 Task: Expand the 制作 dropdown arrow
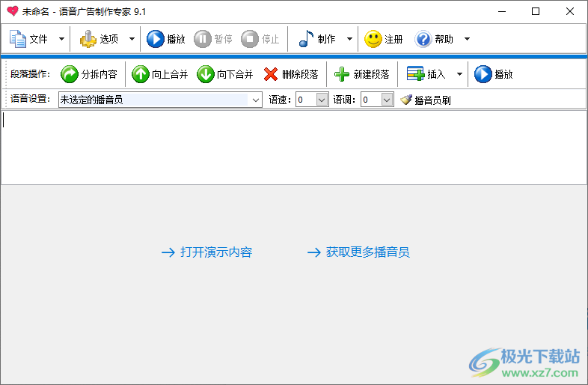click(x=349, y=39)
